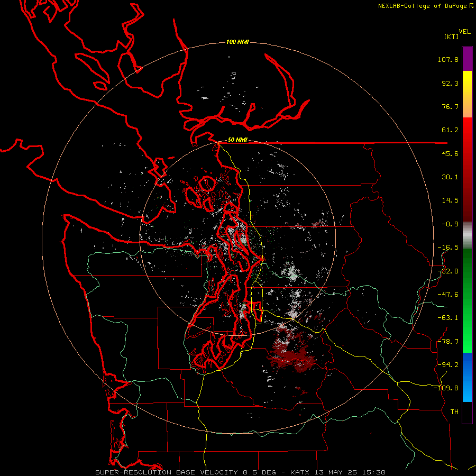
Task: Click the TH legend label
Action: click(x=454, y=412)
